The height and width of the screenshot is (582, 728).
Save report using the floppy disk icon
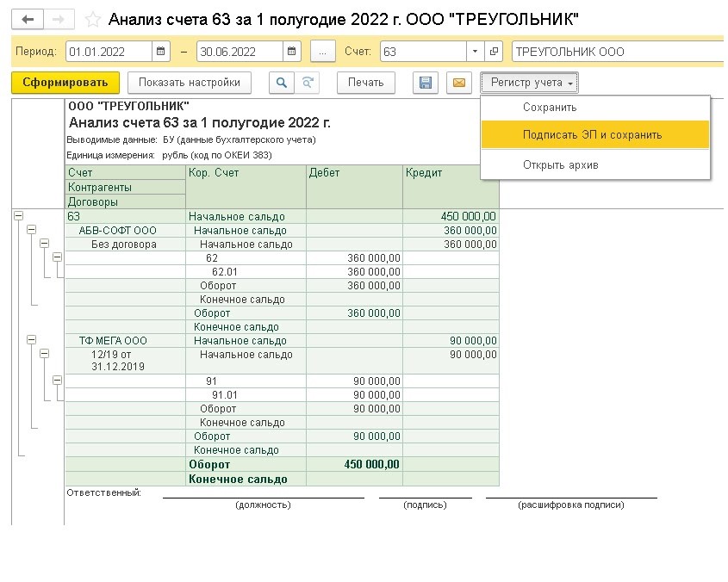425,83
